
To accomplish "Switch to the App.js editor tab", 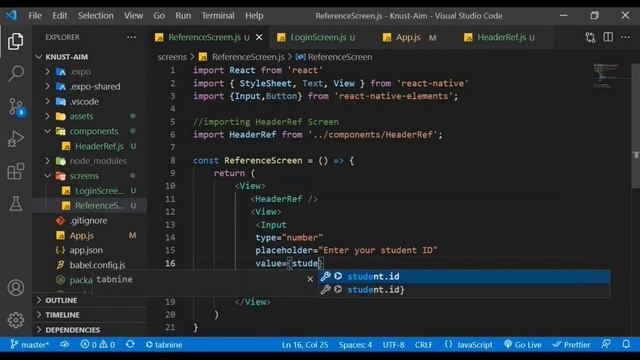I will coord(409,37).
